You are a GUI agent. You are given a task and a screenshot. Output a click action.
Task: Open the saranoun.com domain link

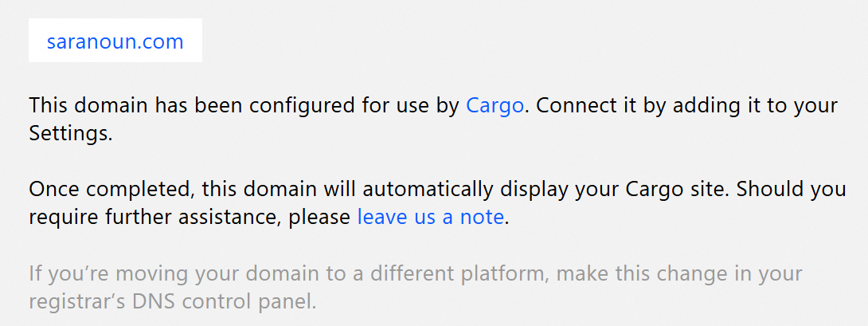115,42
